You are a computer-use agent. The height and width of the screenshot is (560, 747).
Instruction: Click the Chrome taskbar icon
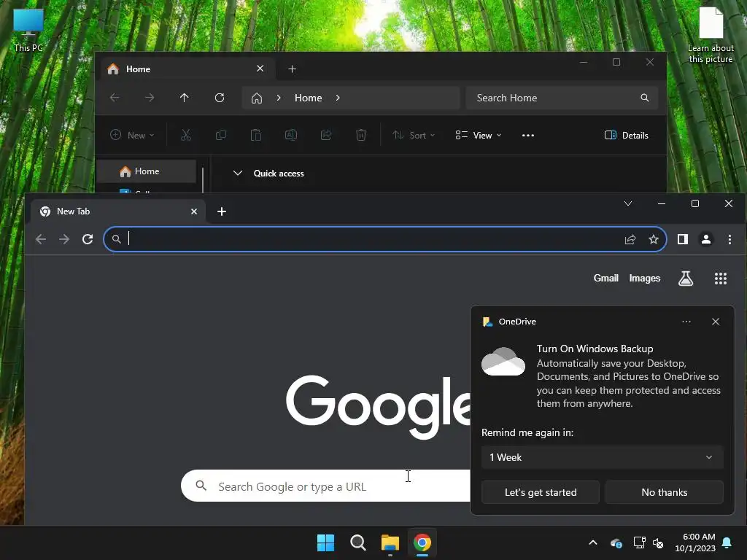[x=422, y=542]
